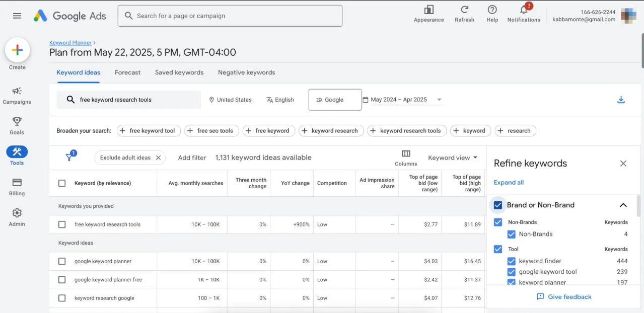Click Expand all in Refine keywords
The image size is (644, 313).
[x=509, y=183]
